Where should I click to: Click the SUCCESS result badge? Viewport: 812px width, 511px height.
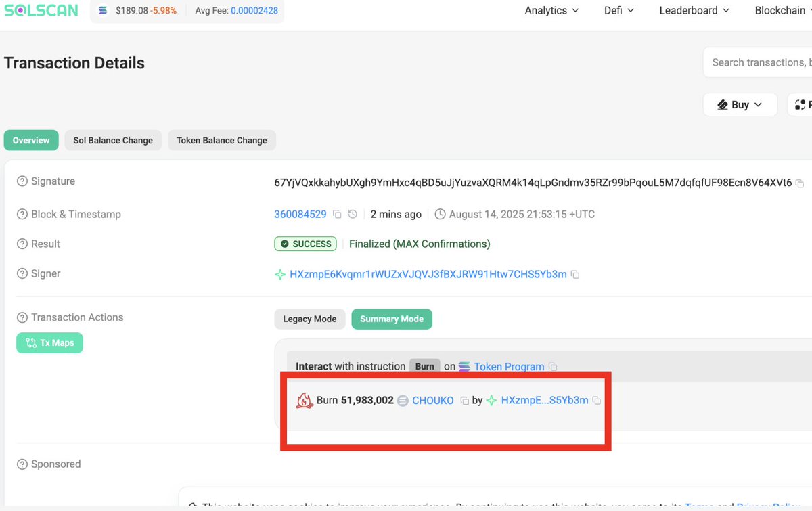(x=306, y=244)
